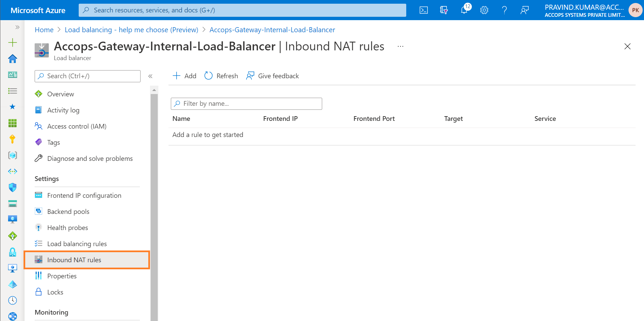This screenshot has height=321, width=644.
Task: Open Cloud Shell from the top bar
Action: pyautogui.click(x=424, y=10)
